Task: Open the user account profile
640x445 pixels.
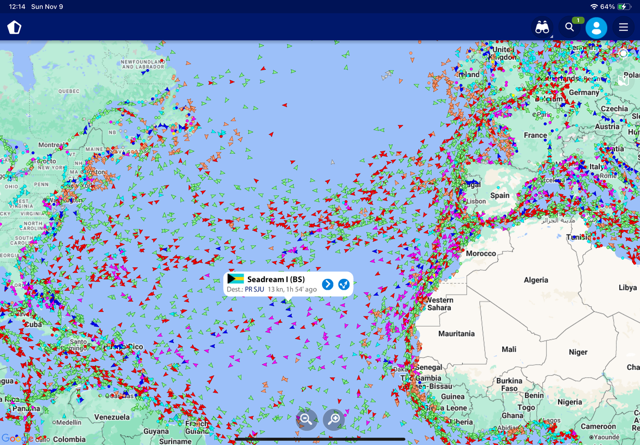Action: (x=597, y=28)
